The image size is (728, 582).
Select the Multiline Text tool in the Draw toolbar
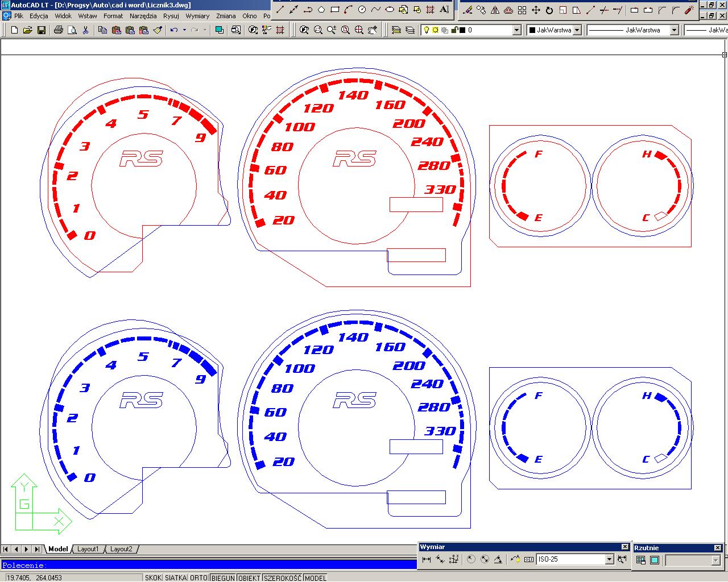(444, 10)
